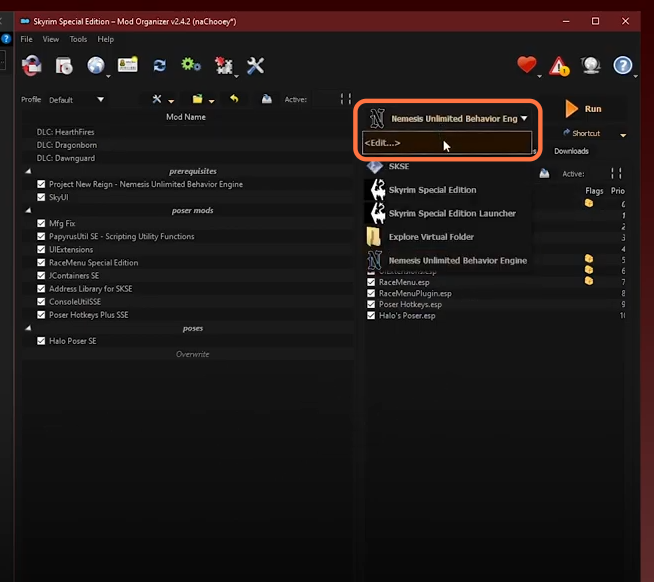
Task: Open the Tools puzzle piece icon
Action: (224, 66)
